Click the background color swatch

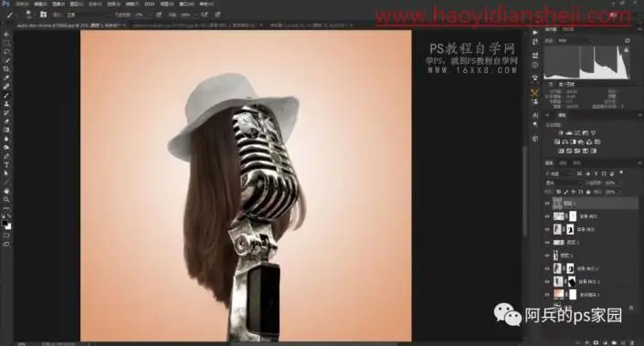(x=9, y=226)
